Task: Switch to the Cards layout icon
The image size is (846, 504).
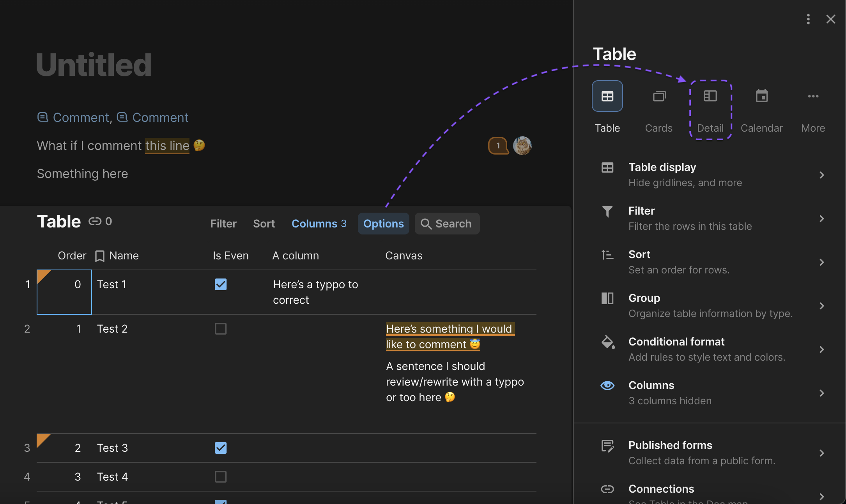Action: pyautogui.click(x=659, y=96)
